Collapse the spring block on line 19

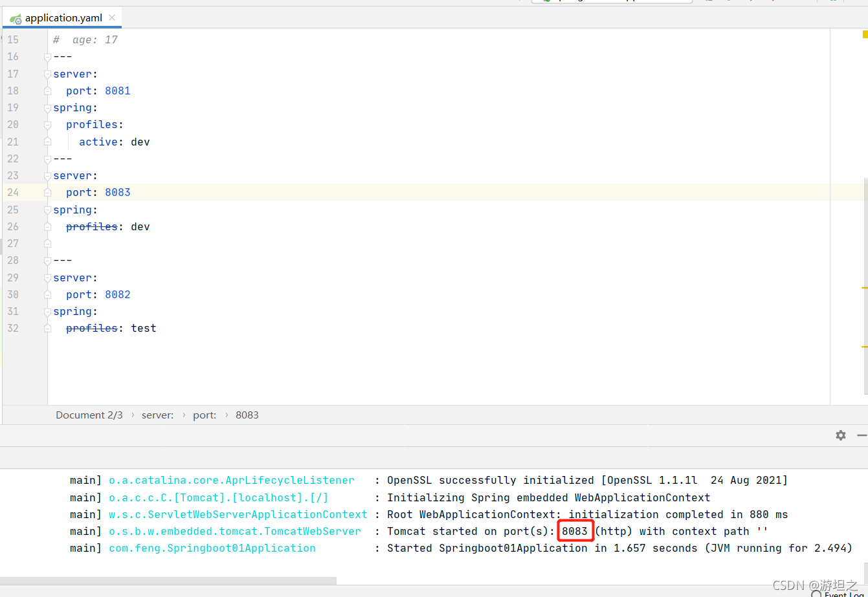click(47, 107)
